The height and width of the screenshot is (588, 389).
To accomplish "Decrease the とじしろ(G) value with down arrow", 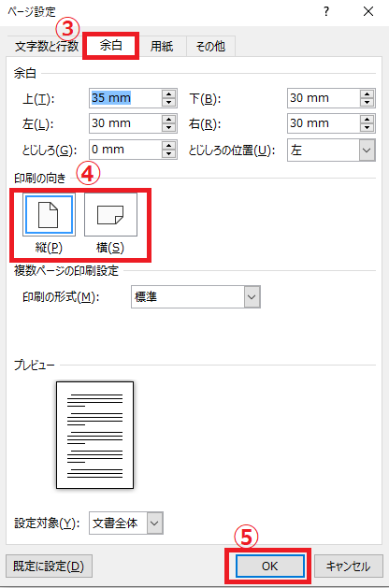I will click(x=169, y=153).
